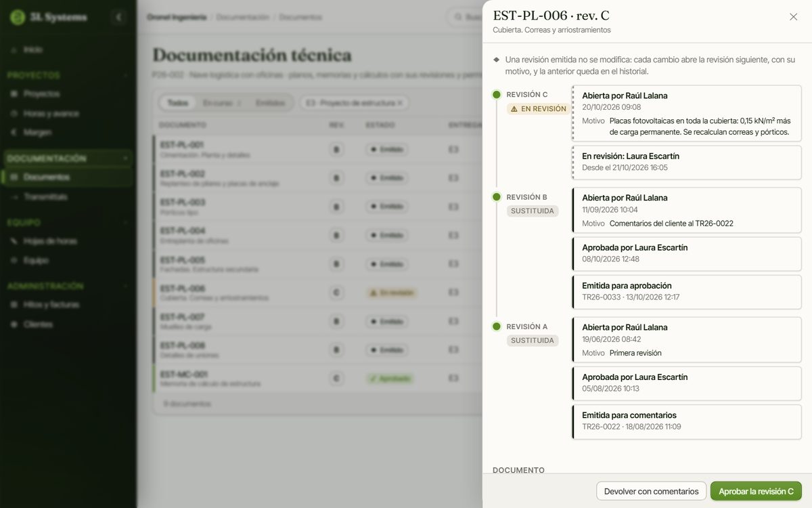Click the 9 documentos table footer count

(187, 404)
